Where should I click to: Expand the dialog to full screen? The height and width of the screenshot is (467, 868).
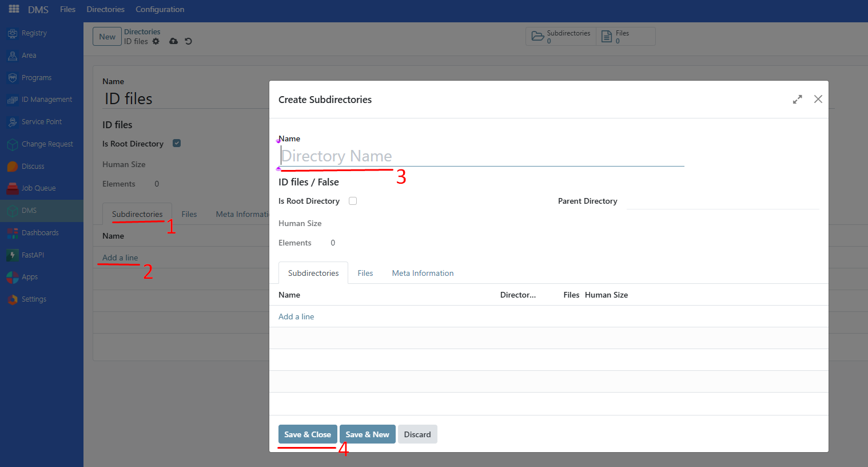(x=797, y=100)
